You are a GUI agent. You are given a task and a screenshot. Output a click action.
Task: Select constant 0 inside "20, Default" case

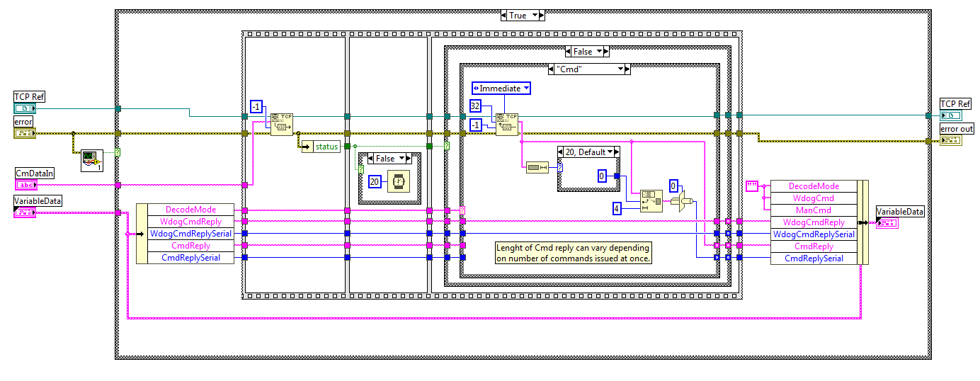[602, 176]
